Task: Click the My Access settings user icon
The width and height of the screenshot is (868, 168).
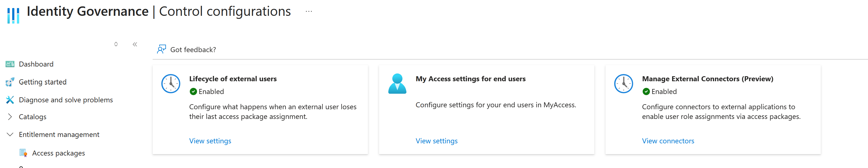Action: coord(397,83)
